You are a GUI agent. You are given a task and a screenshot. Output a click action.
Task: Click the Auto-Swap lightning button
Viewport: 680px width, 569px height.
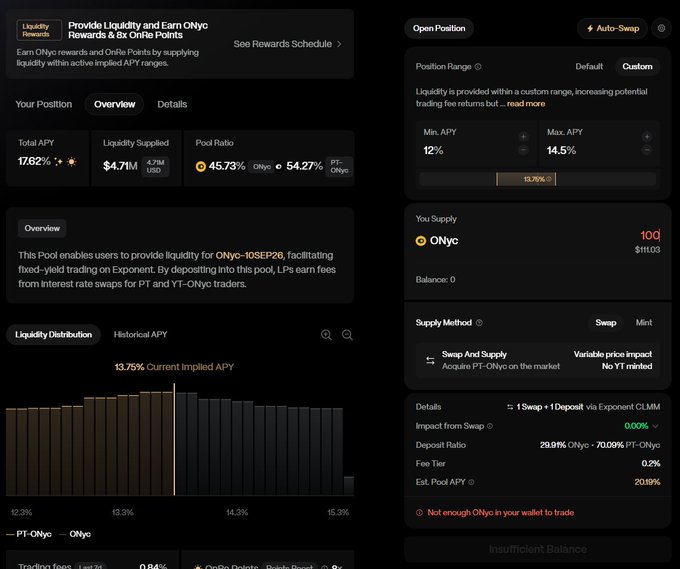[x=612, y=28]
